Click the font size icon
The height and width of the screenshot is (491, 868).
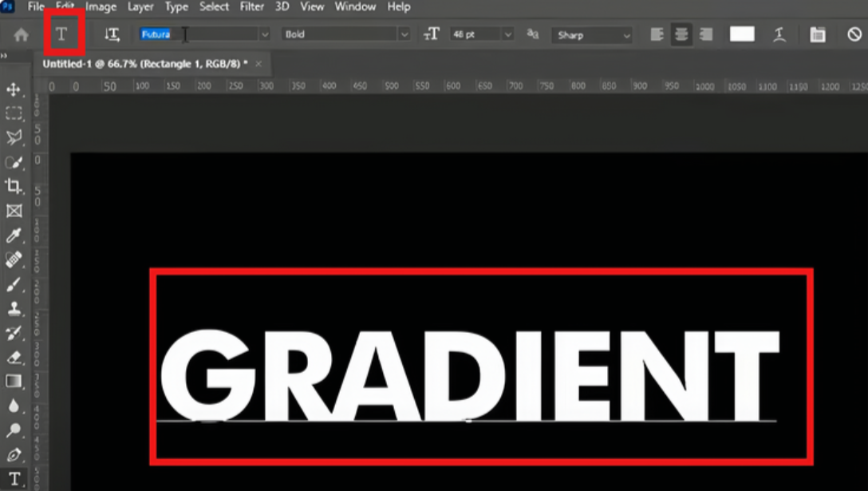tap(432, 34)
